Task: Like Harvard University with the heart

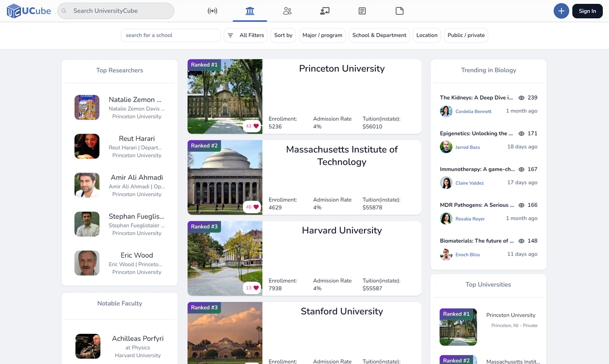Action: coord(256,288)
